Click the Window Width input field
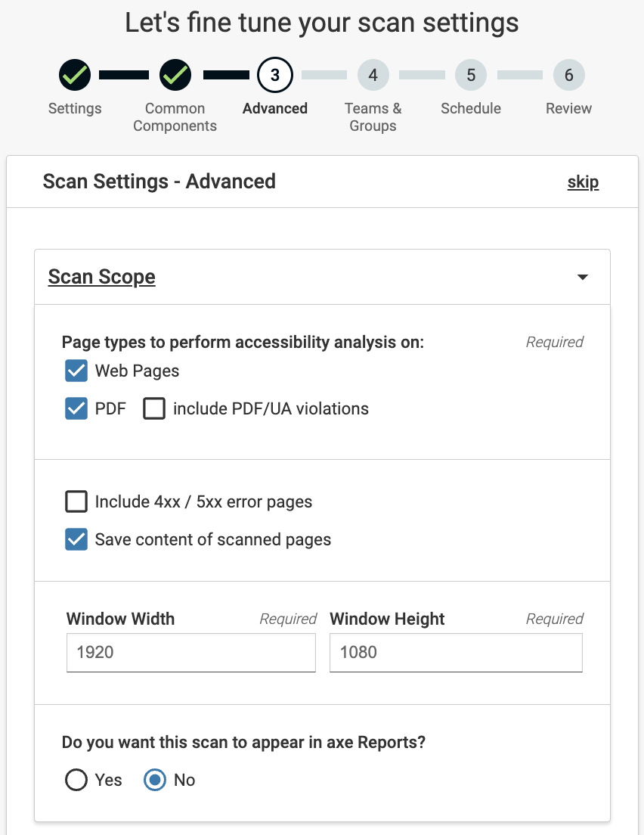 [190, 652]
